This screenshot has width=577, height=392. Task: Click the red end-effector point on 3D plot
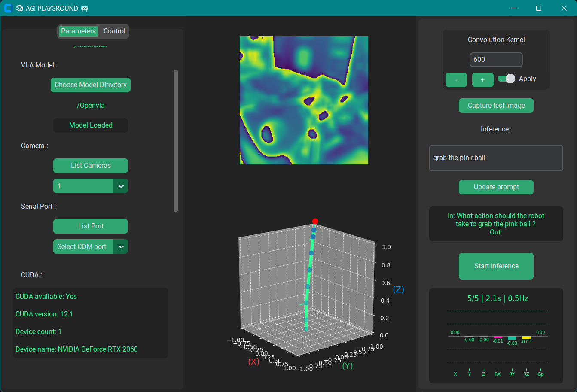pos(315,221)
